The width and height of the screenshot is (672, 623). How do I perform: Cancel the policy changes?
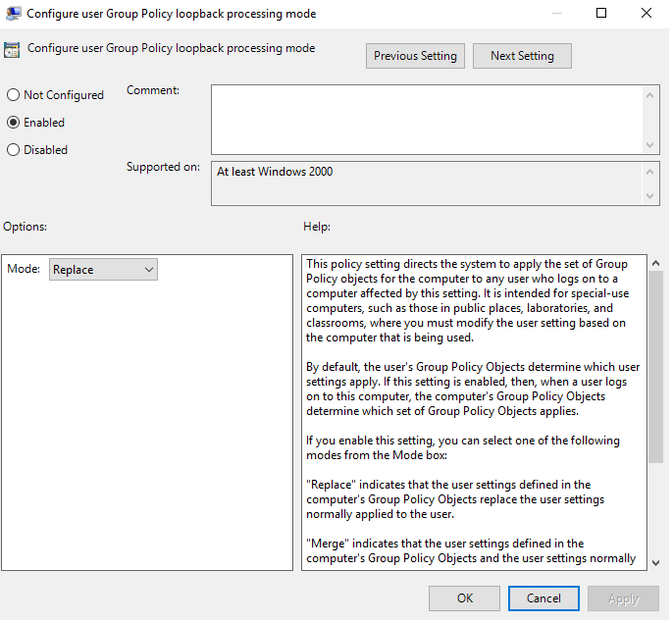coord(543,597)
